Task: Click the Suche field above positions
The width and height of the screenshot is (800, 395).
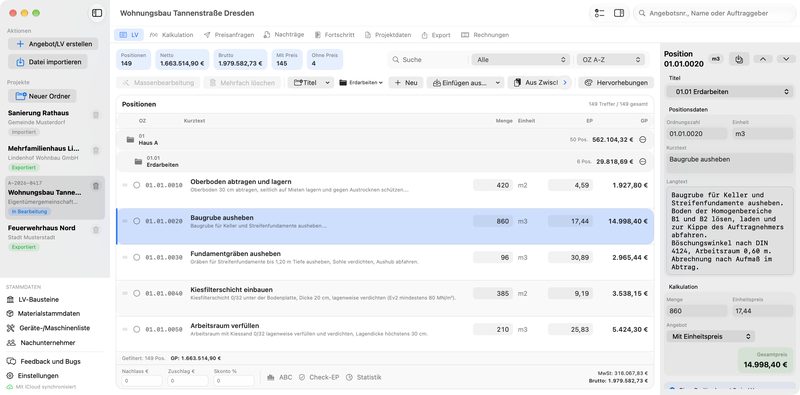Action: (428, 60)
